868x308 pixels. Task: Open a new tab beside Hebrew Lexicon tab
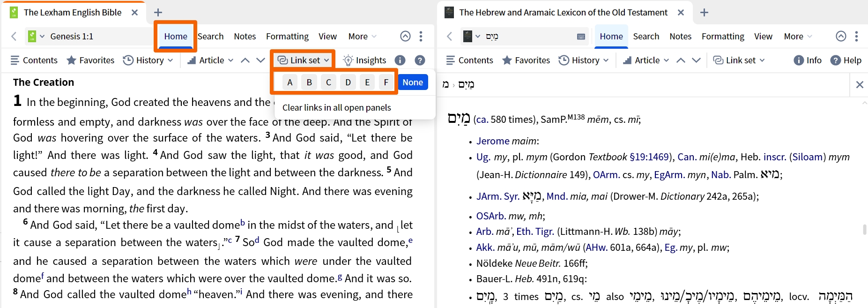[x=704, y=13]
